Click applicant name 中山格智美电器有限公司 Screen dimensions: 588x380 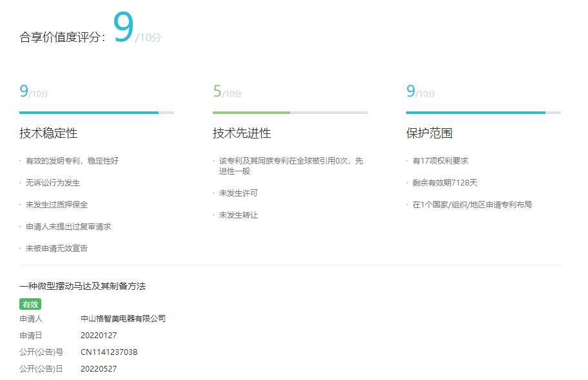(123, 318)
